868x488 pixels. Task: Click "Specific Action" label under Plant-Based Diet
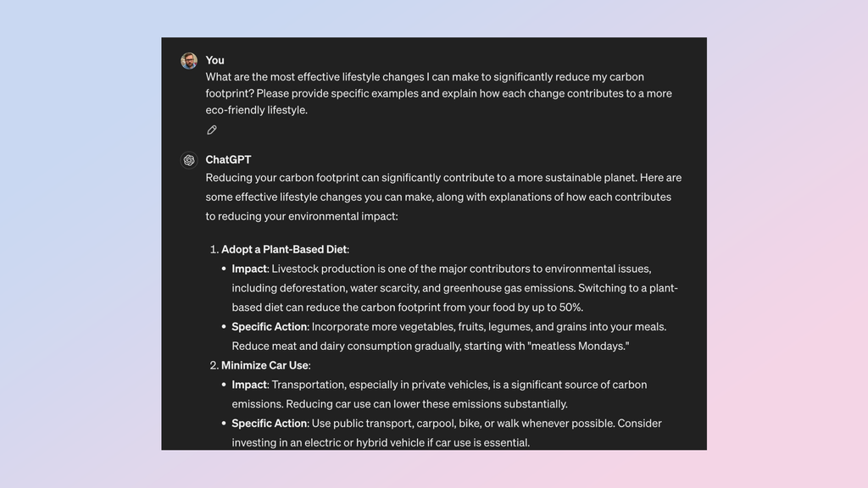270,326
